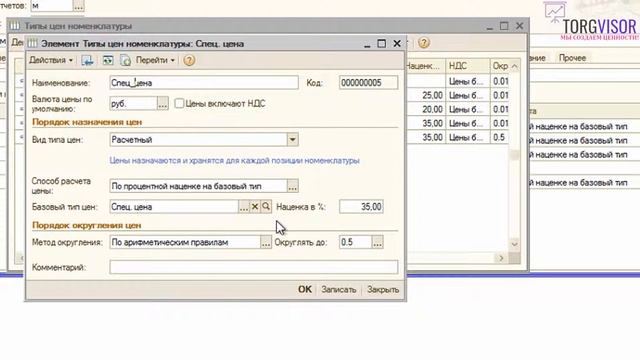This screenshot has width=640, height=360.
Task: Click the reread icon in dialog toolbar
Action: 108,60
